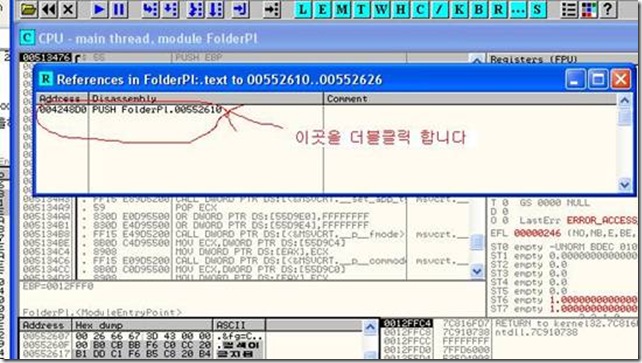Show CPU window with C toolbar button
This screenshot has width=642, height=363.
(420, 9)
